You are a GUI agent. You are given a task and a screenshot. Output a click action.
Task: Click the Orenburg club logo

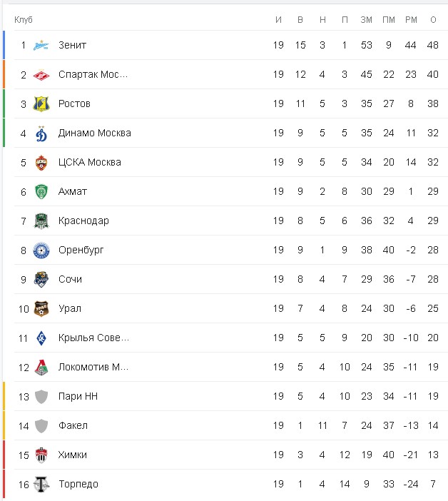[42, 250]
